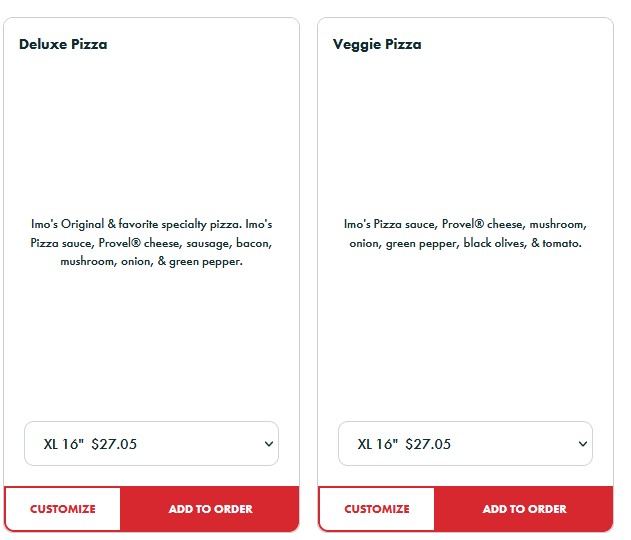
Task: Click the XL 16" $27.05 text on Veggie card
Action: click(x=404, y=444)
